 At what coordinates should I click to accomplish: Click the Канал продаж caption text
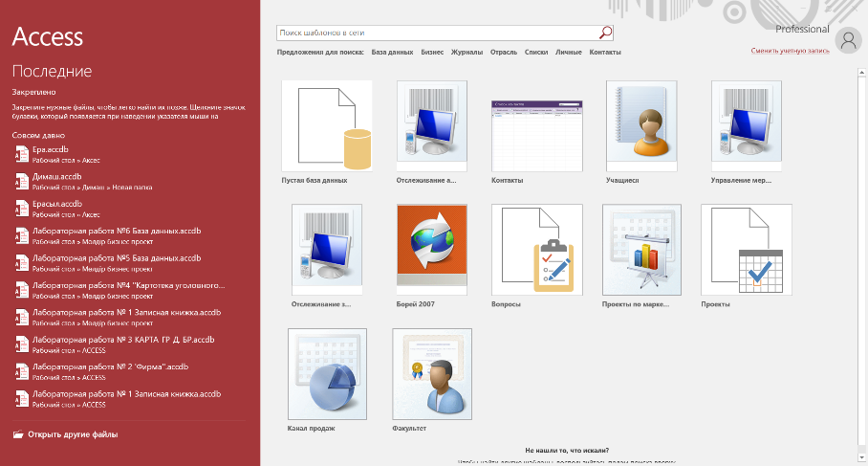pyautogui.click(x=311, y=429)
